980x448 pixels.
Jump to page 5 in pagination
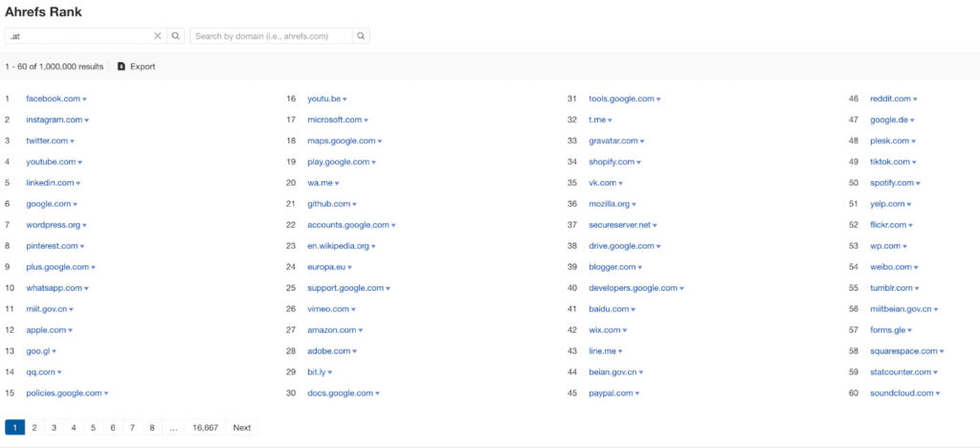(x=93, y=427)
